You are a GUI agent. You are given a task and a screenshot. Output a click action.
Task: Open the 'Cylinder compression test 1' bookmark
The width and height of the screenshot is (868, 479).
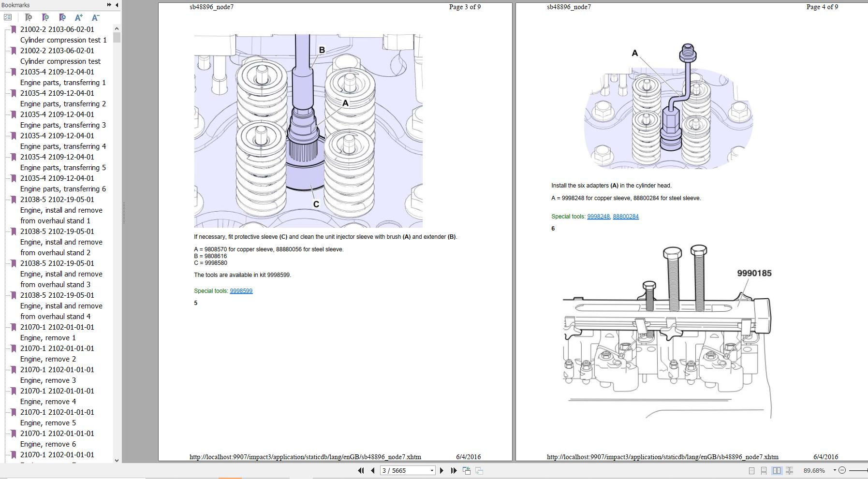tap(63, 40)
